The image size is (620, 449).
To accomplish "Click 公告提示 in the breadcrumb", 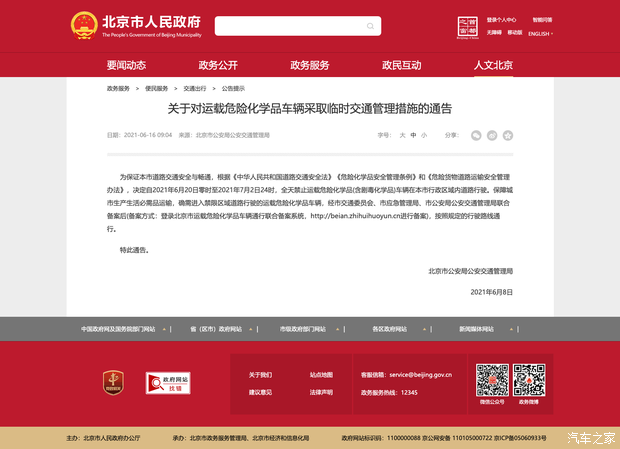I will (x=233, y=89).
